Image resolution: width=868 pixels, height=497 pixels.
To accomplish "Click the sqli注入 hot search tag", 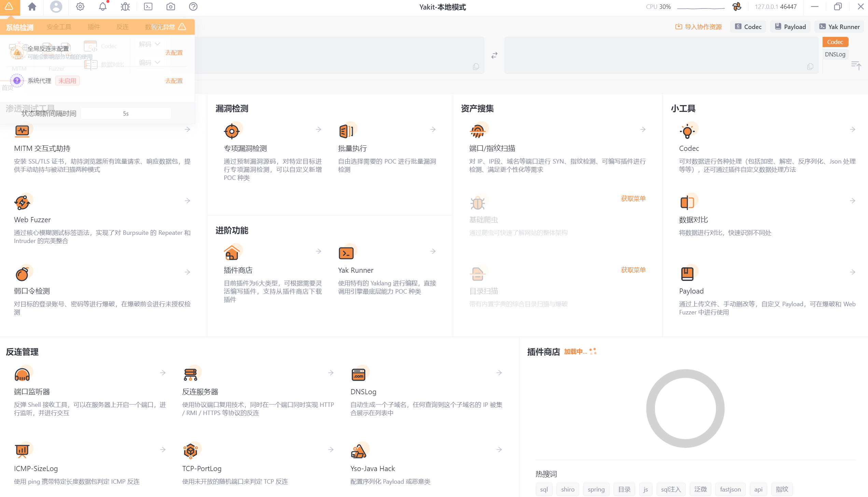I will pos(671,489).
